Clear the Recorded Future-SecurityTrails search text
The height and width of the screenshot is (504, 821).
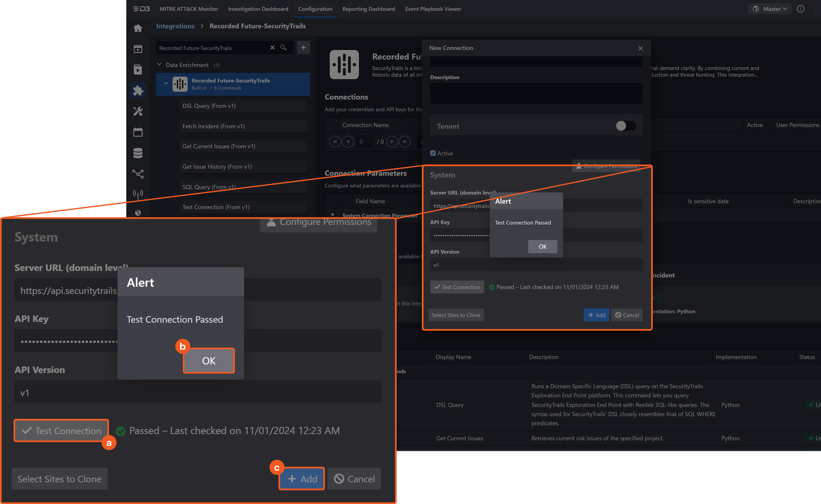(x=272, y=48)
